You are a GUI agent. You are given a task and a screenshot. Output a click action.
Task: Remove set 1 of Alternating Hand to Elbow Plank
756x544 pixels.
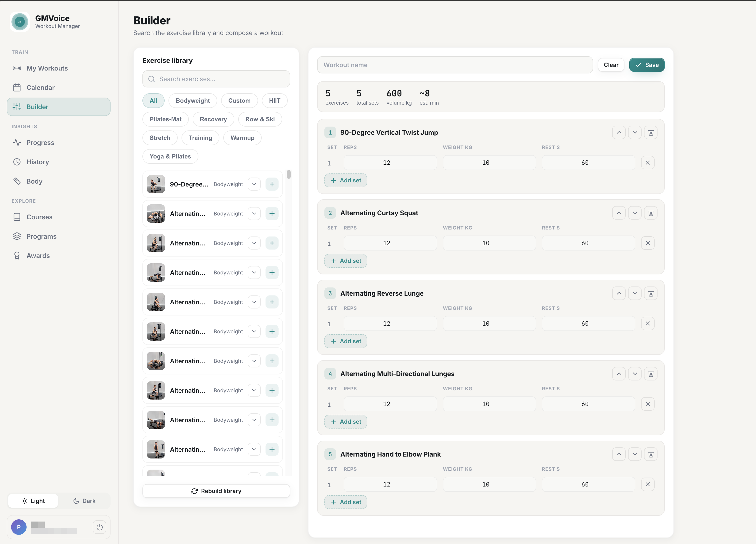click(648, 484)
